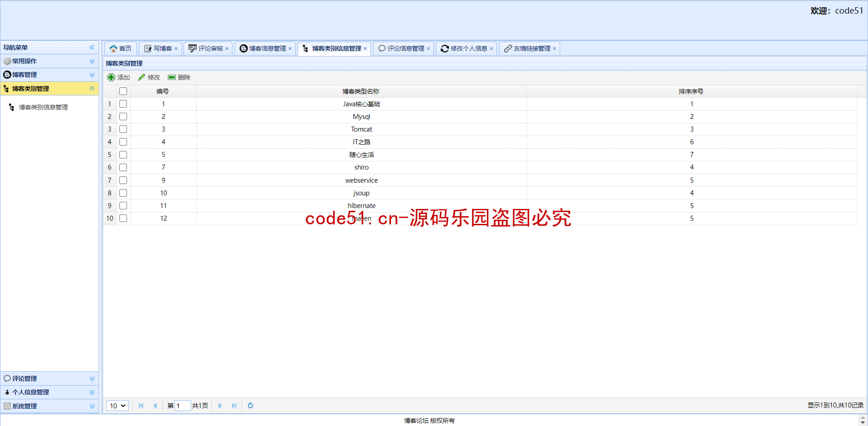Close the 博客信息管理 tab
The width and height of the screenshot is (868, 426).
tap(290, 49)
